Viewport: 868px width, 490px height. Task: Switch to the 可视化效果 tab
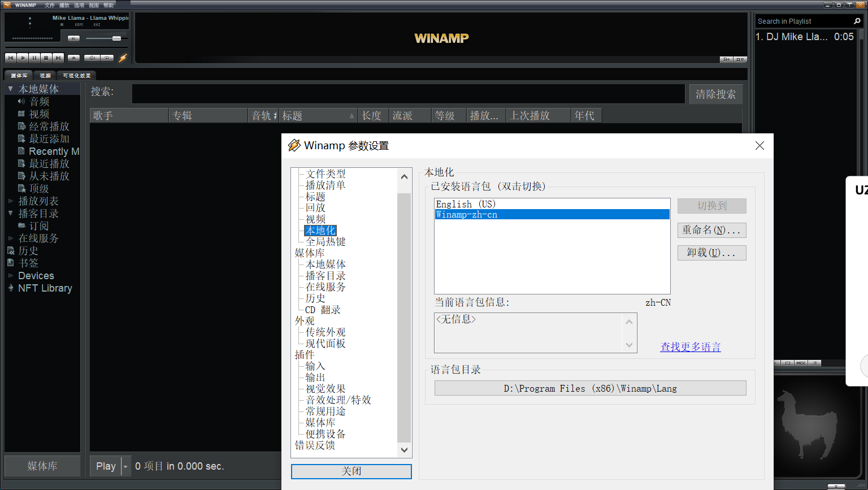tap(76, 75)
